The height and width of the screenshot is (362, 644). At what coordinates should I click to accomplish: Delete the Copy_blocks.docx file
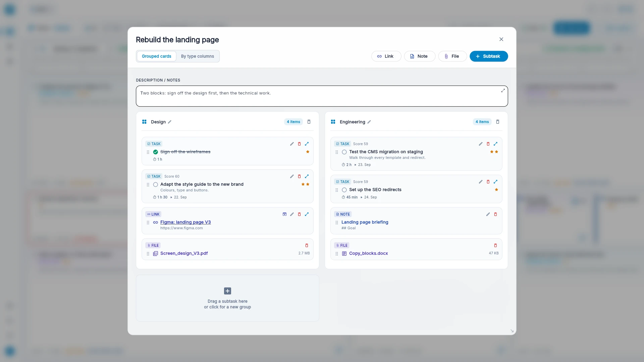pyautogui.click(x=495, y=245)
